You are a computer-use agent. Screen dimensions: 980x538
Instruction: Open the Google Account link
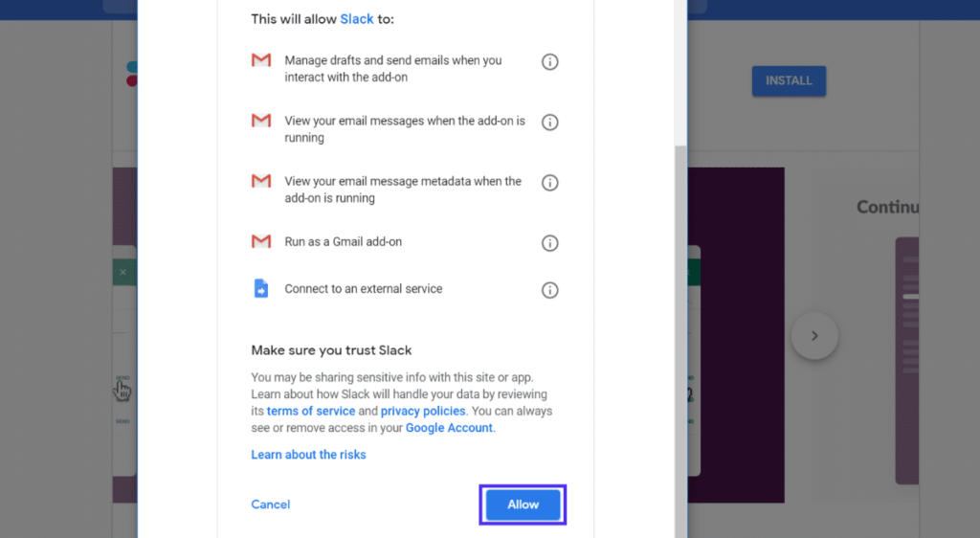(x=449, y=428)
